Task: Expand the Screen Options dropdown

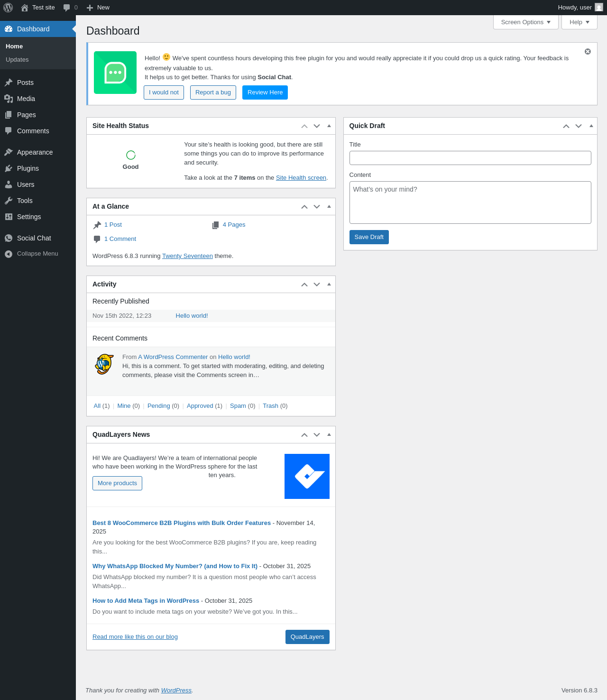Action: (x=526, y=22)
